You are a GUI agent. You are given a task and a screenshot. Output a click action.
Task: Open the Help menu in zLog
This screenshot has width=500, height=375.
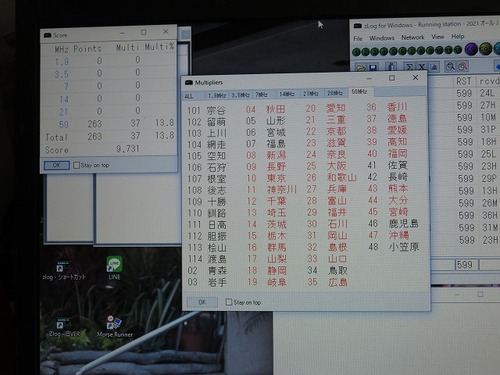(x=458, y=36)
